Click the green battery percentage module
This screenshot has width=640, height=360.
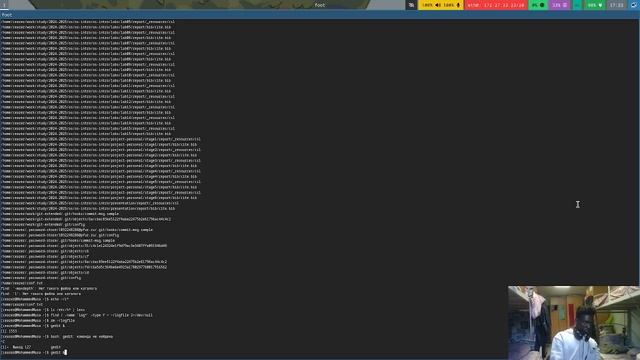click(595, 5)
